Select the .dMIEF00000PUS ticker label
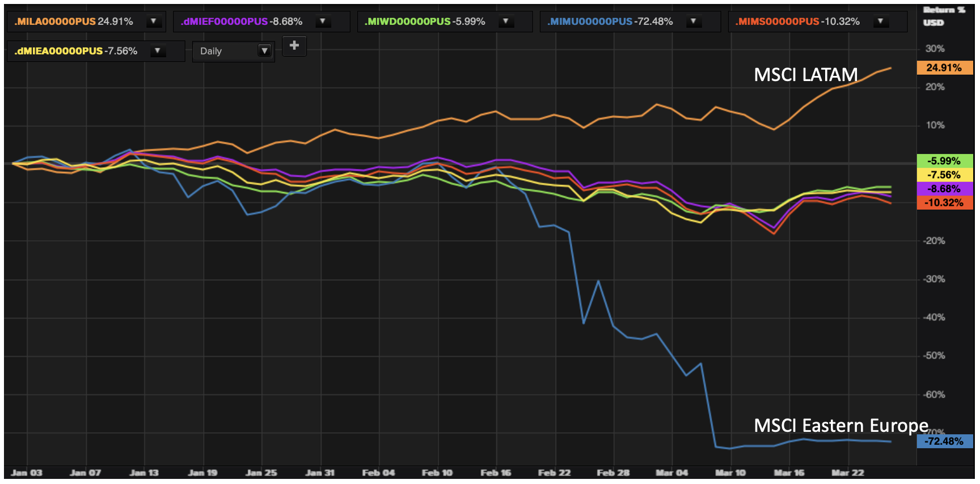980x484 pixels. tap(224, 22)
